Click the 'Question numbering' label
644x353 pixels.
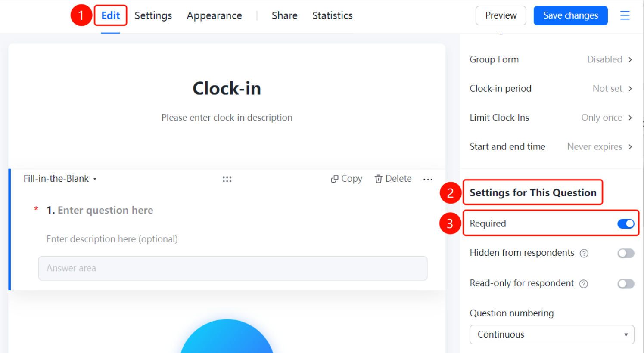511,313
